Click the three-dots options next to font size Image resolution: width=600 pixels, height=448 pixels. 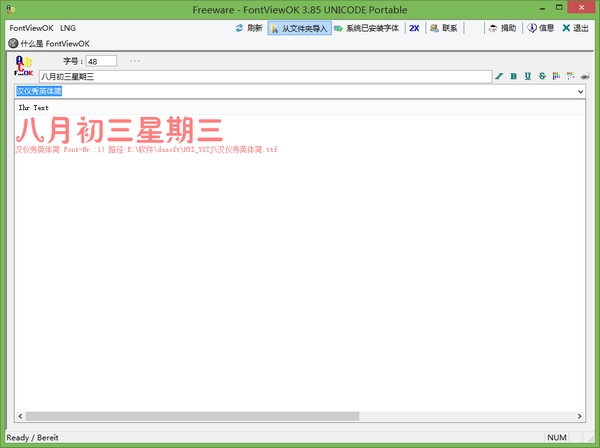[x=135, y=61]
